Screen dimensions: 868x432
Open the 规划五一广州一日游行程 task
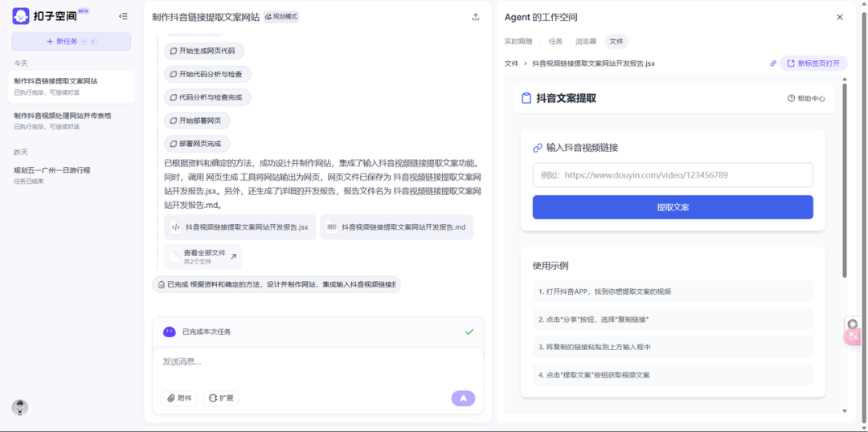72,175
